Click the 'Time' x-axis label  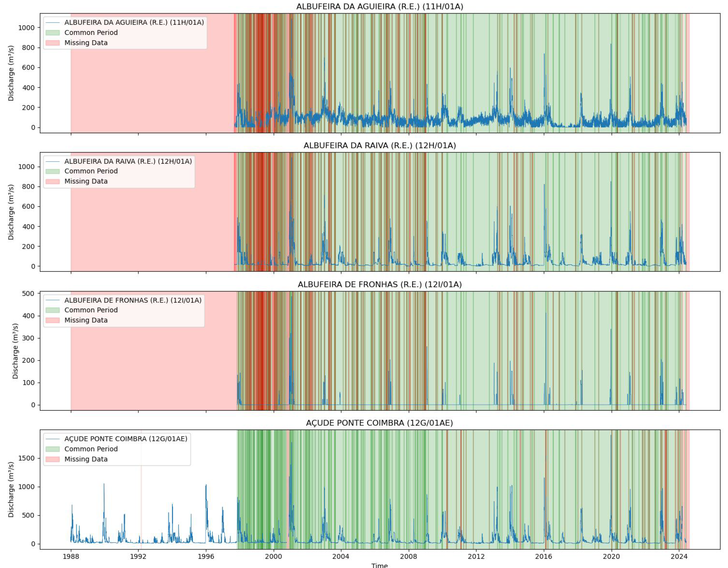point(380,565)
